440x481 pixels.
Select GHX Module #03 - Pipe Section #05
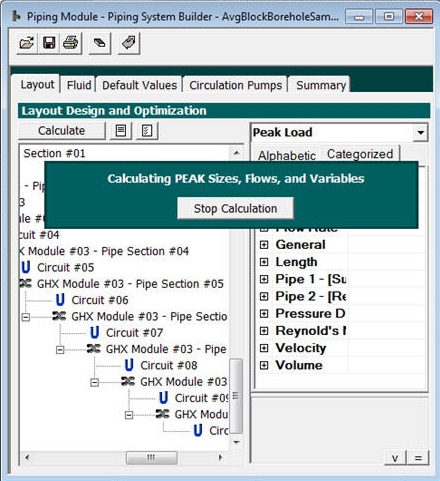point(130,284)
